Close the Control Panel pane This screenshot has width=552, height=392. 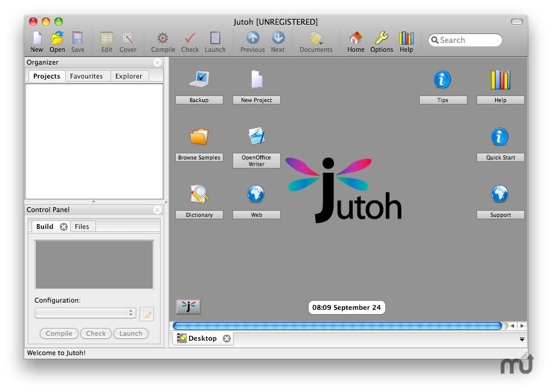157,210
